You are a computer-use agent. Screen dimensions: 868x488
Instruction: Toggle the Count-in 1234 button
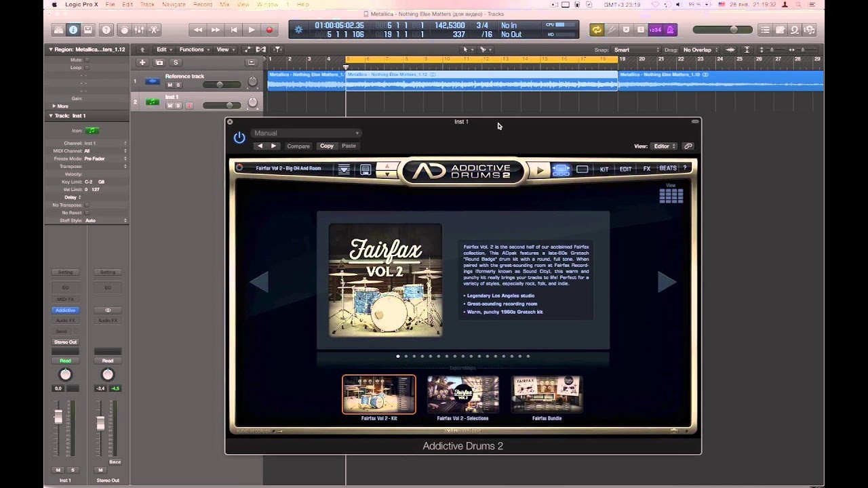click(x=655, y=30)
